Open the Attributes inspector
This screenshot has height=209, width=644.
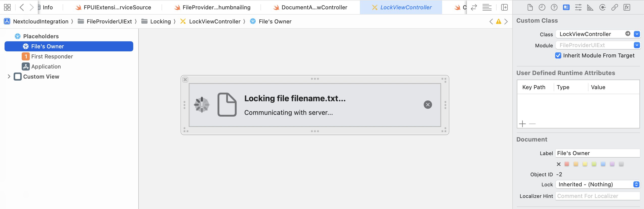click(x=578, y=7)
